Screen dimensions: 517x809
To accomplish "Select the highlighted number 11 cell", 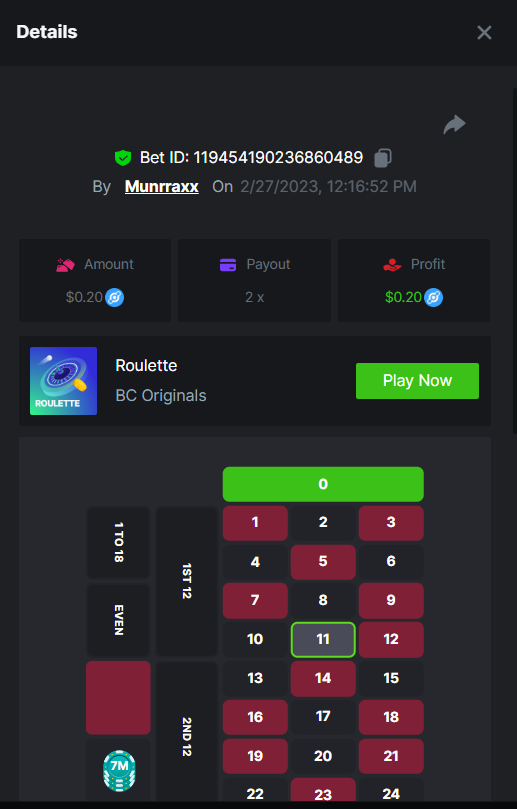I will pyautogui.click(x=323, y=639).
